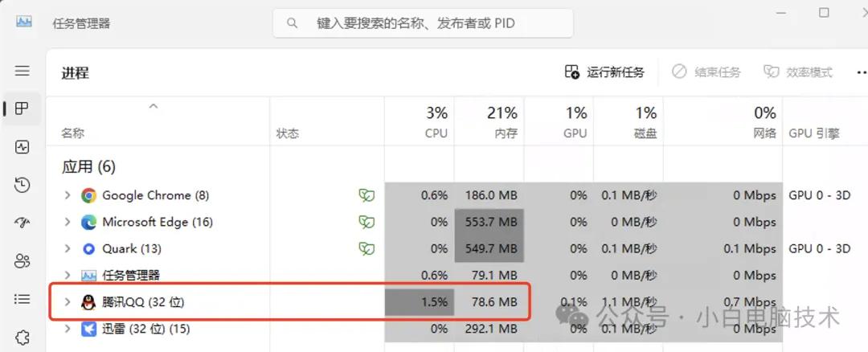Image resolution: width=868 pixels, height=352 pixels.
Task: Open the more options ellipsis menu
Action: click(862, 72)
